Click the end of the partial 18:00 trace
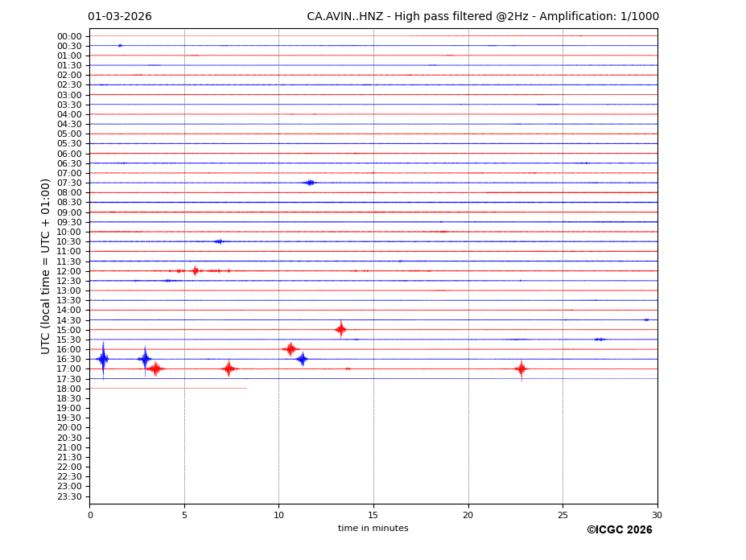This screenshot has height=560, width=746. pyautogui.click(x=246, y=389)
